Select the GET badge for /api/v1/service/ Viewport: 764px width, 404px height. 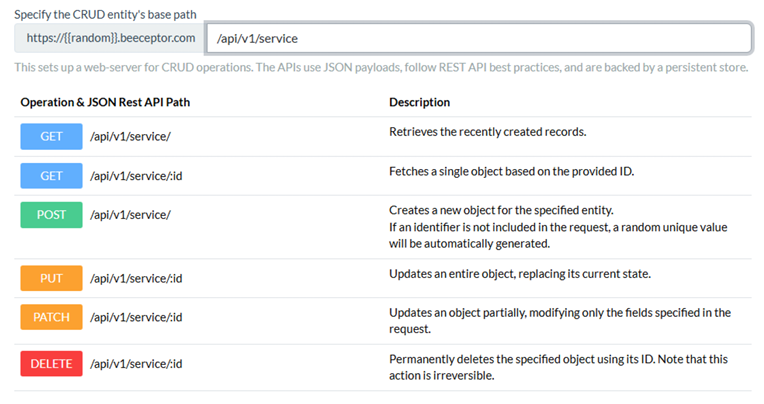coord(51,136)
